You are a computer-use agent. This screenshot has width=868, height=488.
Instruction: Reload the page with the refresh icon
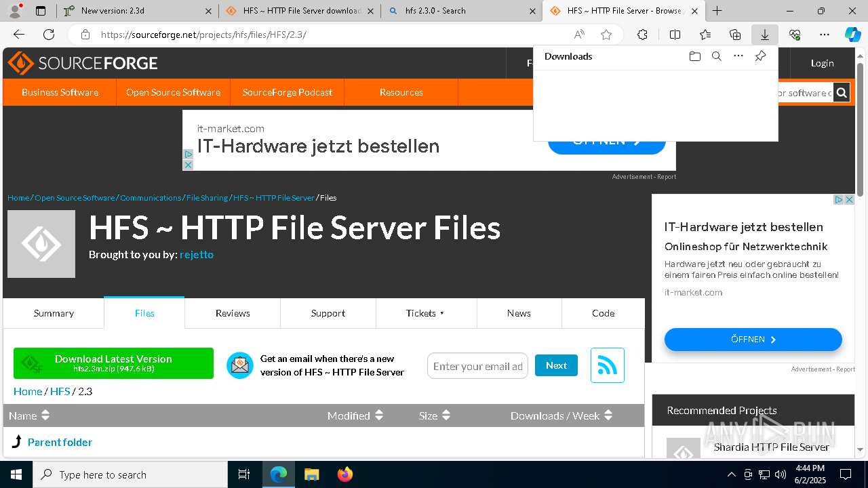coord(49,35)
